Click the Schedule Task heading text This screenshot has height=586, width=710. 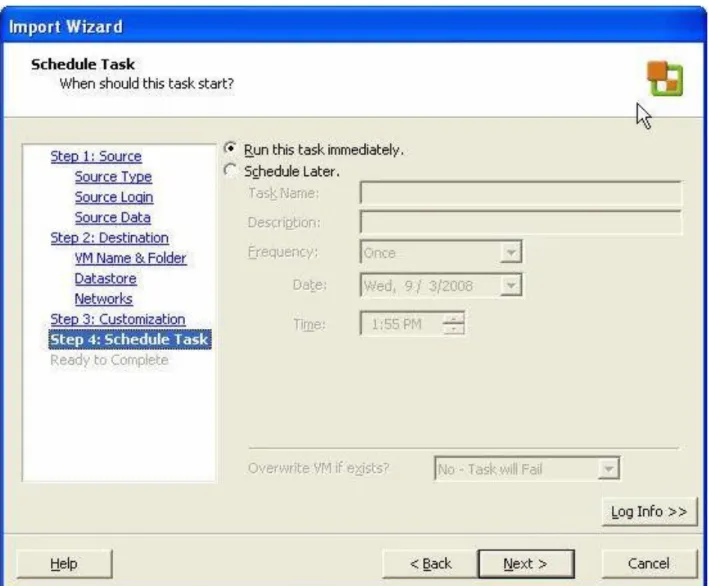pyautogui.click(x=83, y=64)
